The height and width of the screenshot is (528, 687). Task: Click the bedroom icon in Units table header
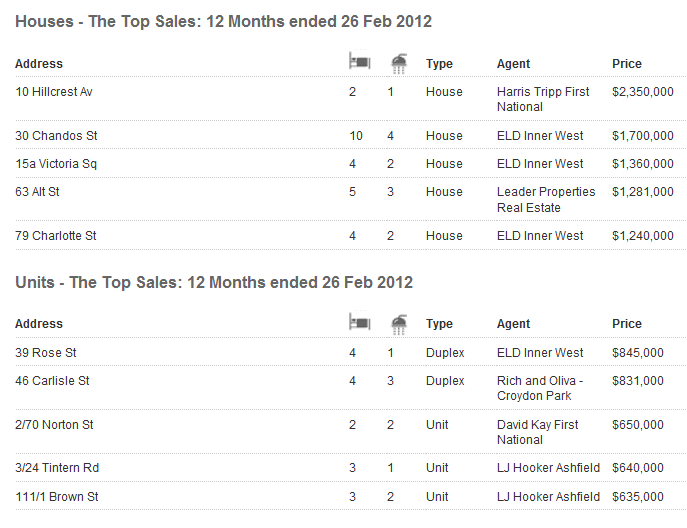click(x=359, y=322)
